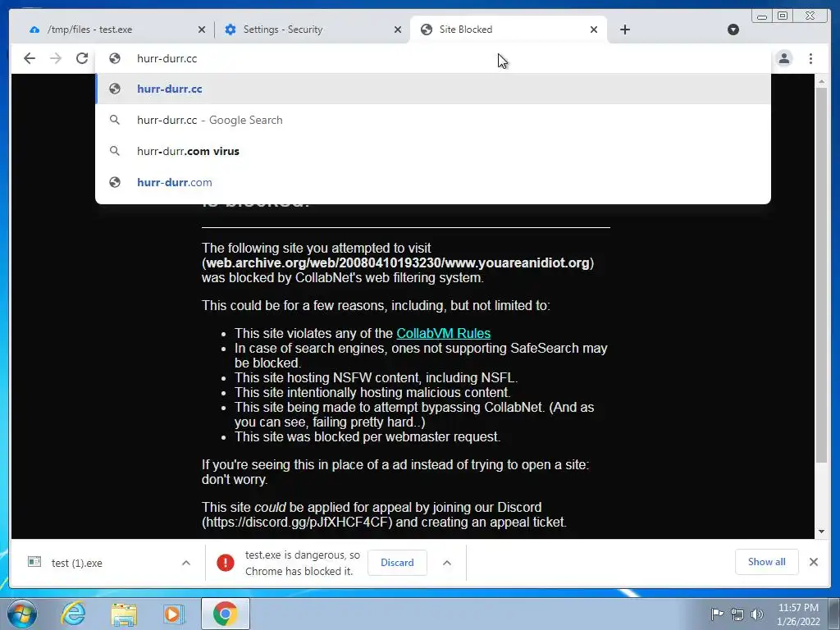840x630 pixels.
Task: Open the Action Center flag icon
Action: point(717,614)
